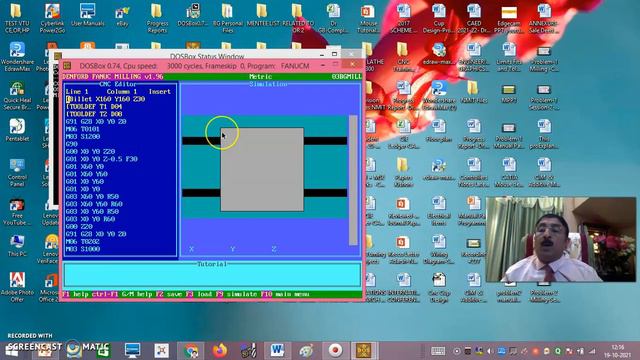Click the DOSBox 0.74 FANUCM window title bar

tap(194, 66)
